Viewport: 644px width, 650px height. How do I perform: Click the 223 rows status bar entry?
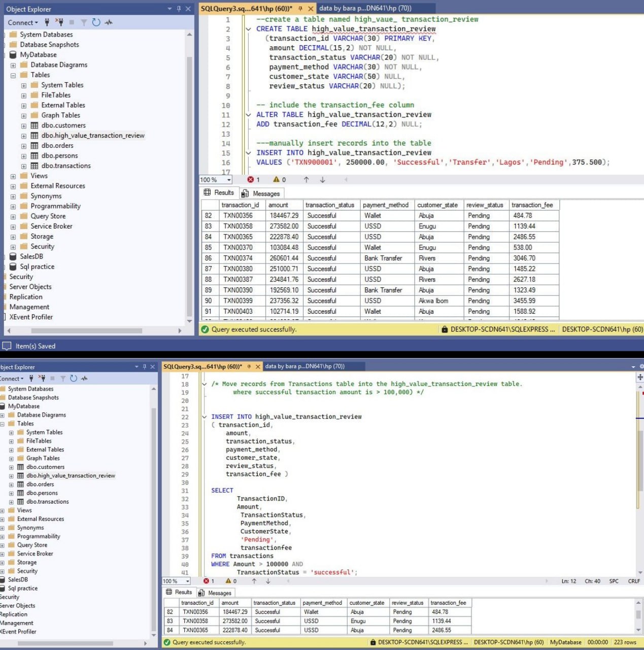click(625, 642)
